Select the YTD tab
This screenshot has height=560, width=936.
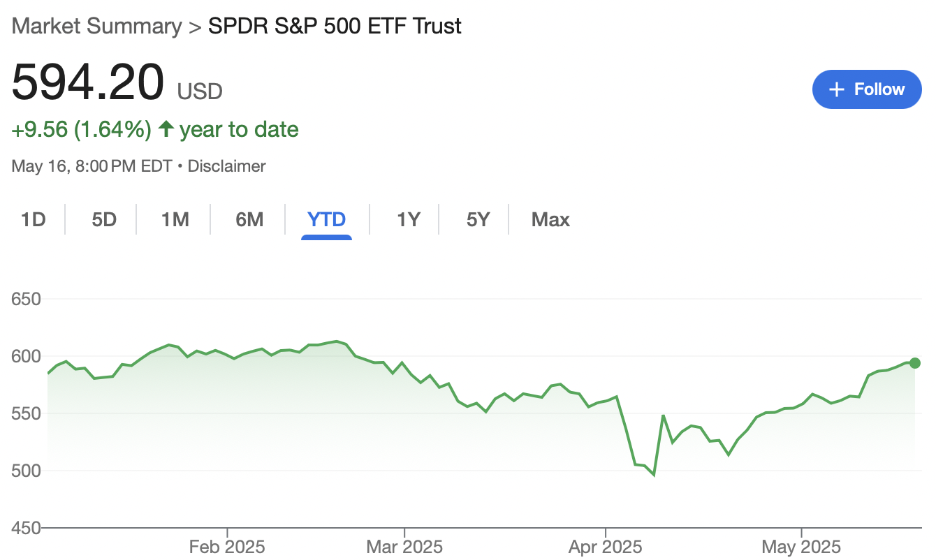click(326, 220)
